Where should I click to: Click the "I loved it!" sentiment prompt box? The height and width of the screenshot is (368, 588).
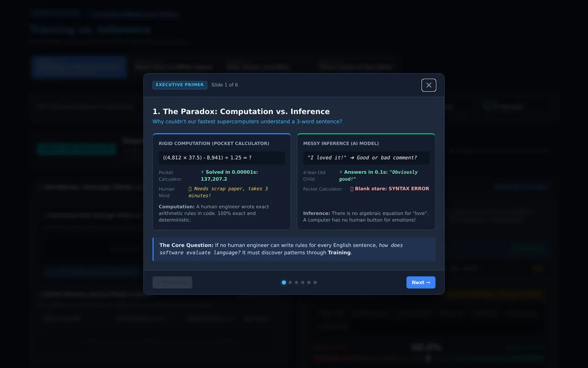click(x=366, y=158)
